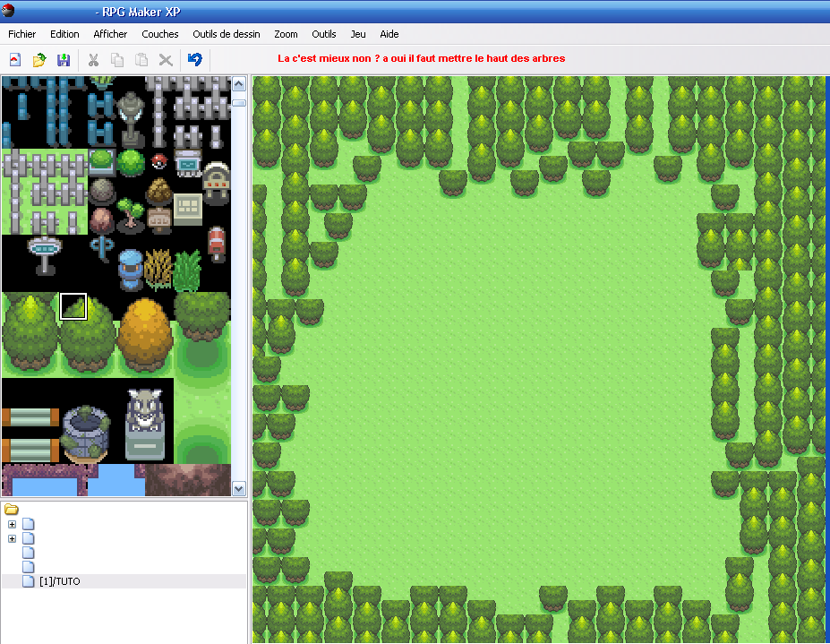The width and height of the screenshot is (830, 644).
Task: Click the tileset scrollbar thumb
Action: coord(239,103)
